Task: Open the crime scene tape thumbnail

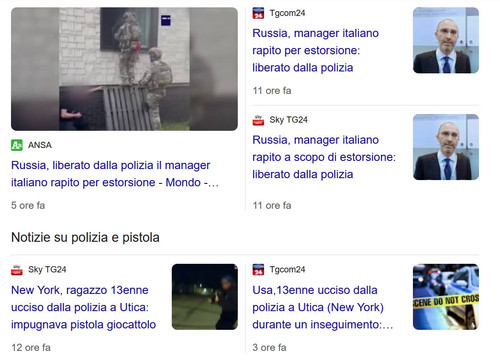Action: 446,297
